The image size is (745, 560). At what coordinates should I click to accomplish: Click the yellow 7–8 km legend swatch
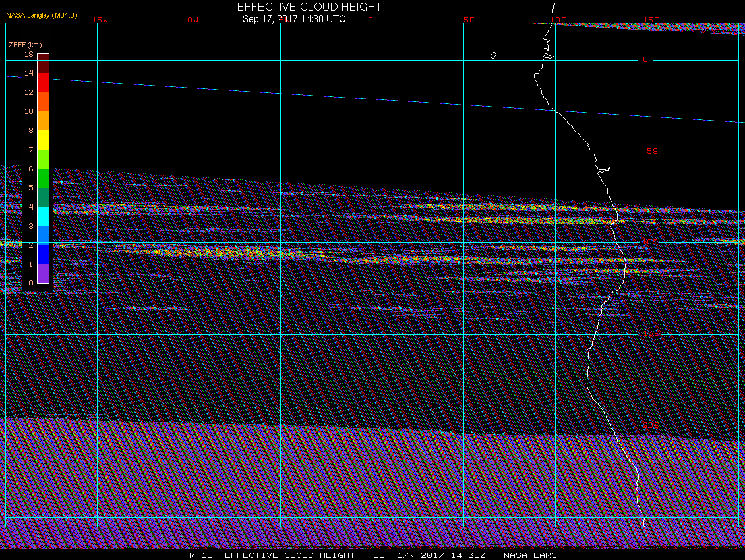point(44,140)
